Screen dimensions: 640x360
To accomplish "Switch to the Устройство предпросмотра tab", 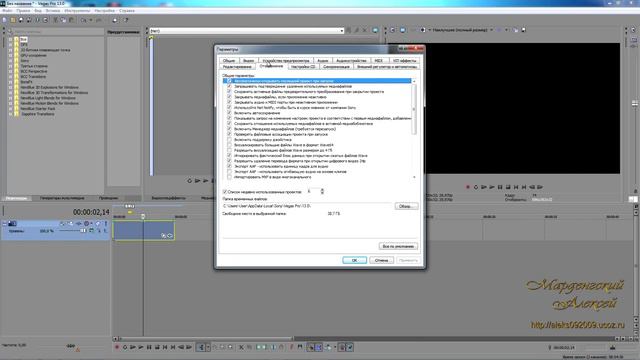I will 286,60.
